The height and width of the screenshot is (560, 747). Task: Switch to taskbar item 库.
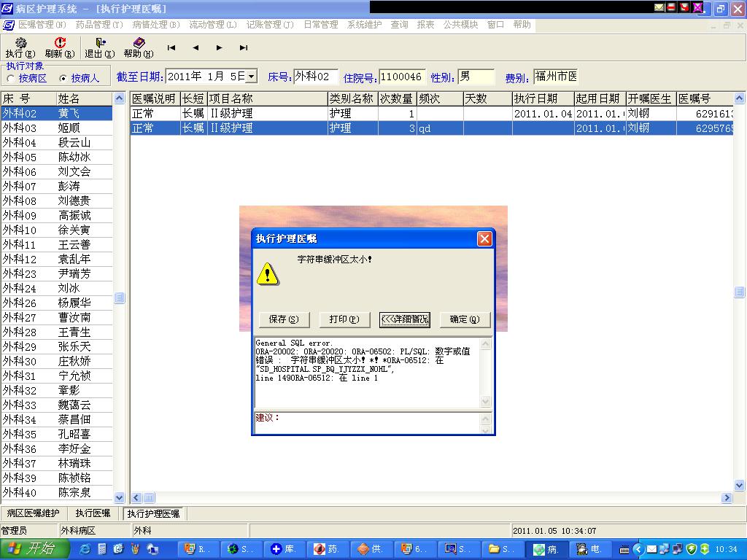pyautogui.click(x=284, y=549)
